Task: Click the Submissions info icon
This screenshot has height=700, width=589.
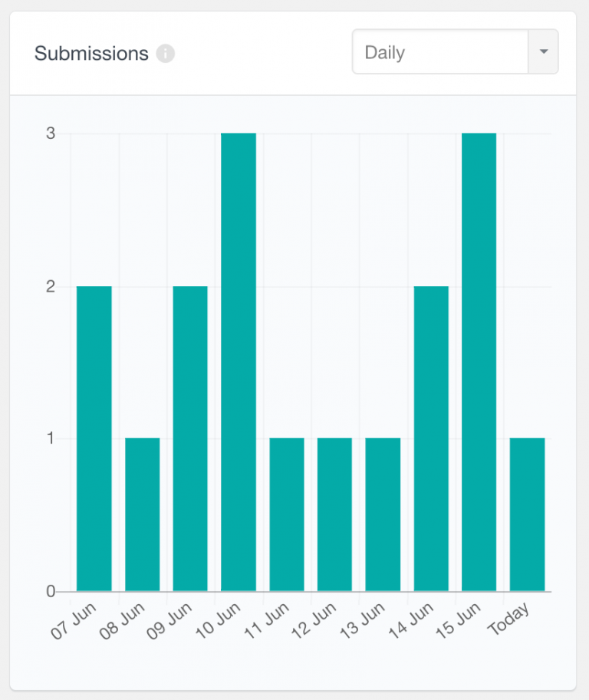Action: coord(166,54)
